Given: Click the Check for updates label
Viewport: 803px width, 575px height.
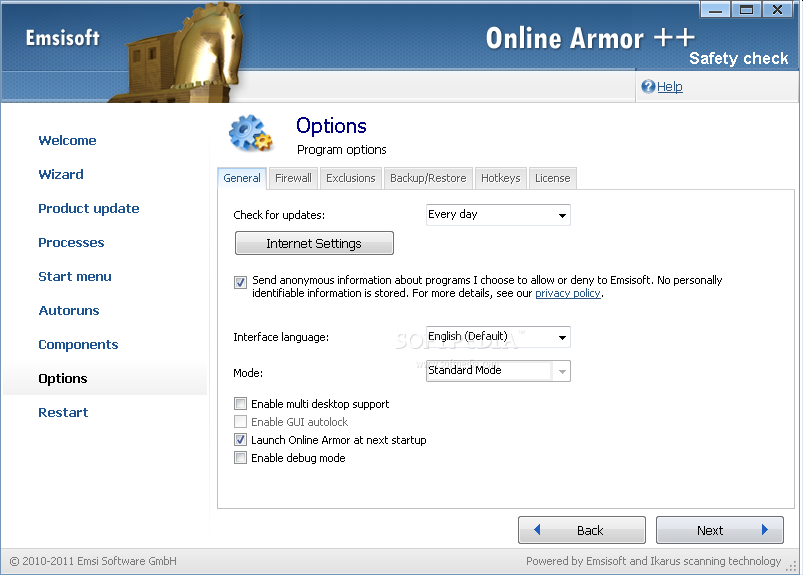Looking at the screenshot, I should (x=279, y=215).
